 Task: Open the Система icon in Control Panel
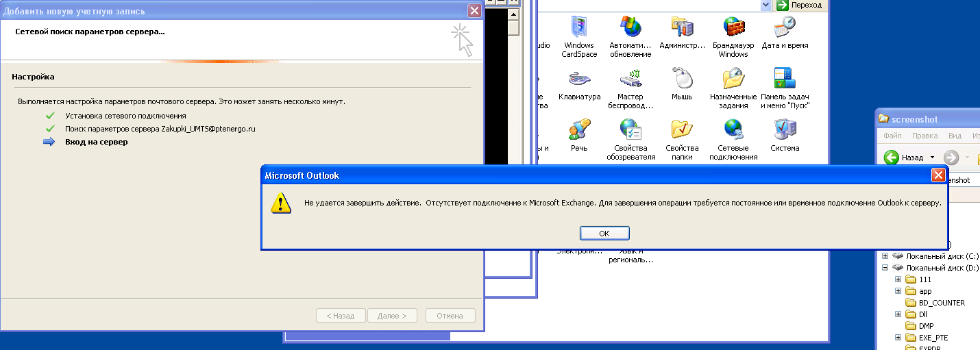[x=785, y=135]
